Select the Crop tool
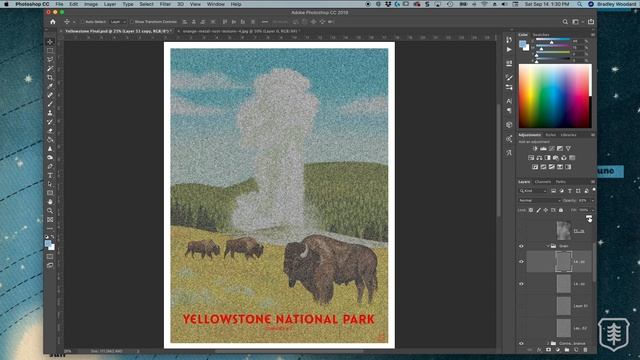 pos(50,78)
